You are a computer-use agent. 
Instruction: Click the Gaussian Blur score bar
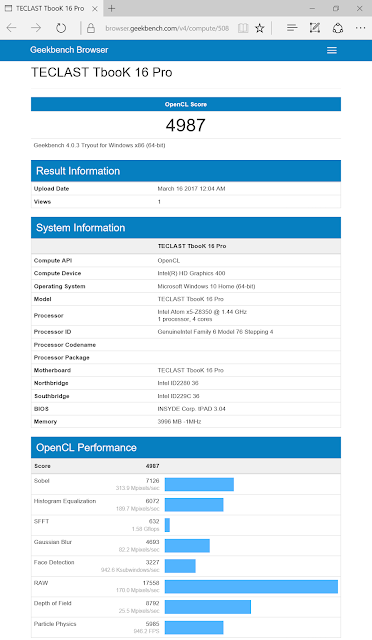pyautogui.click(x=187, y=546)
